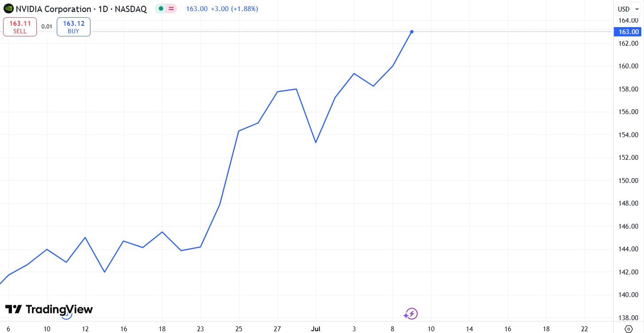Click the last data point dot on the line
This screenshot has height=333, width=644.
(x=412, y=32)
